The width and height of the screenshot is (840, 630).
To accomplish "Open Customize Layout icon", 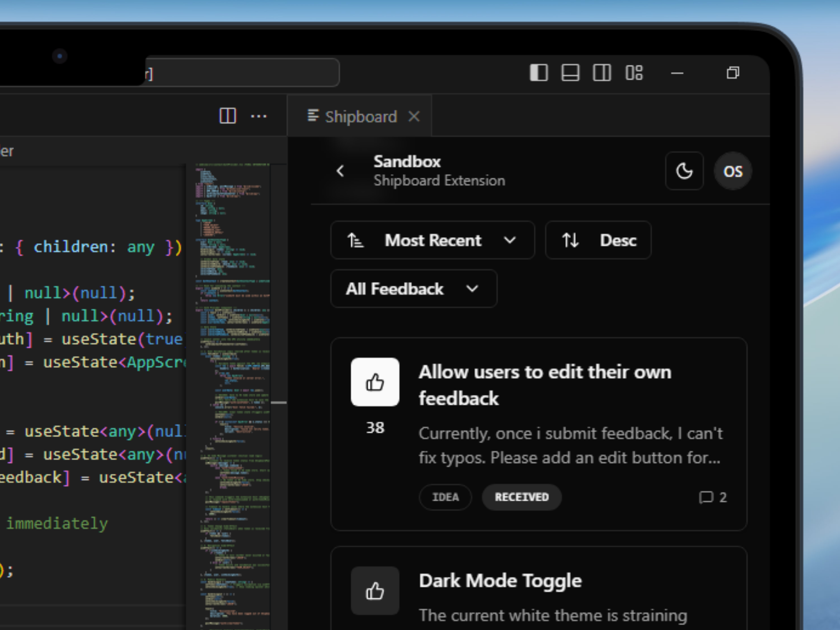I will pyautogui.click(x=634, y=73).
